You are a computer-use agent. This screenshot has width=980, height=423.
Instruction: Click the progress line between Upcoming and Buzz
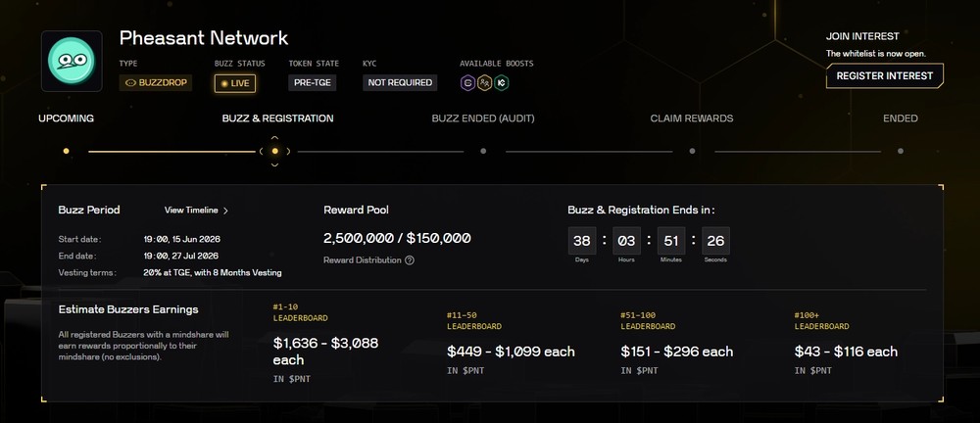(171, 151)
